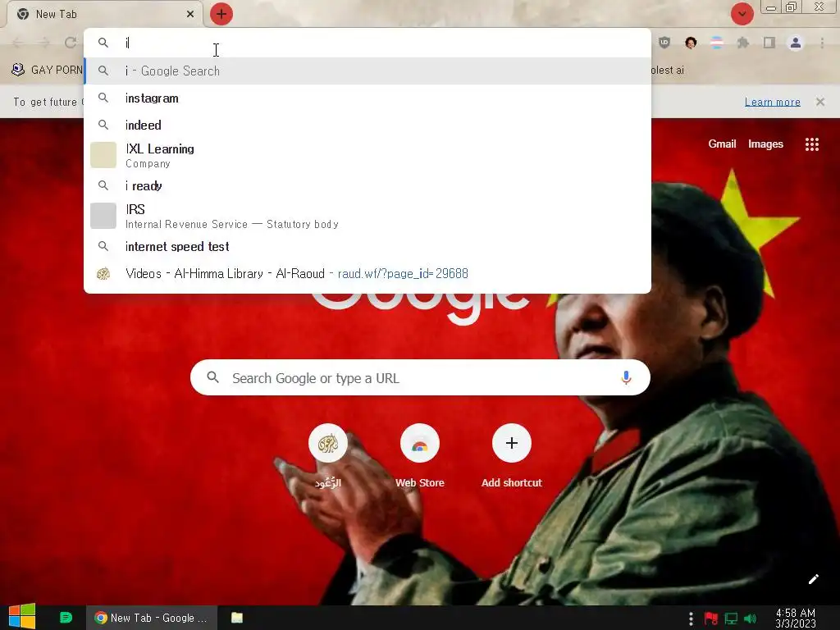Viewport: 840px width, 630px height.
Task: Click the Search Google or type a URL box
Action: (420, 377)
